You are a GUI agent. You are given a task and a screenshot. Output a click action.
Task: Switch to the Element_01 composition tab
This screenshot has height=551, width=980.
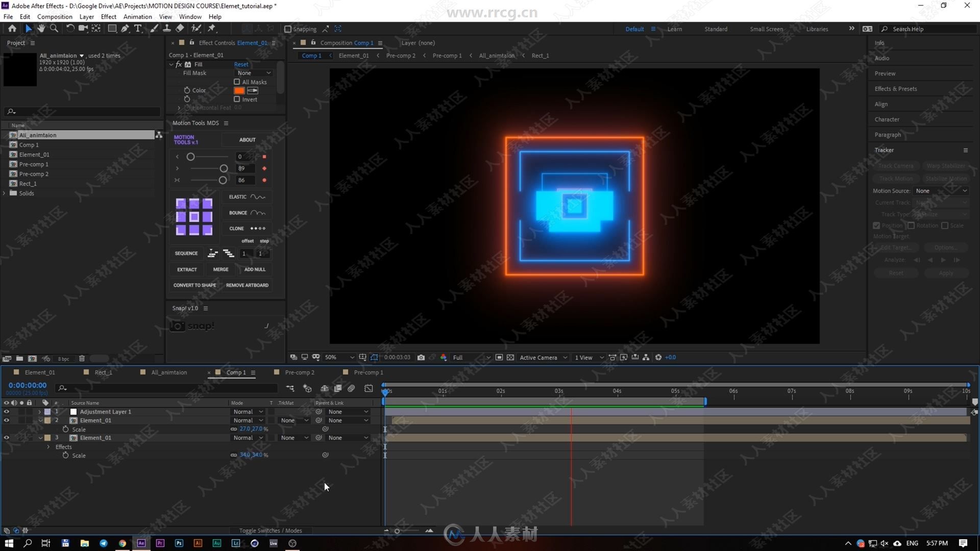[x=38, y=372]
